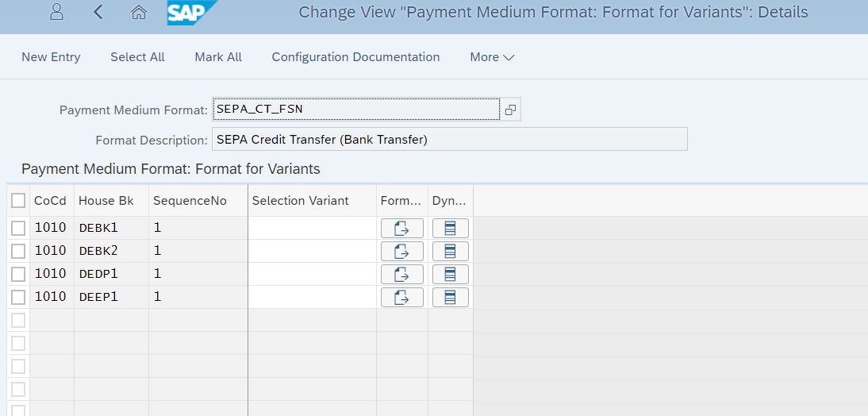868x416 pixels.
Task: Click sequence number 1 in DEEP1 row
Action: (x=198, y=297)
